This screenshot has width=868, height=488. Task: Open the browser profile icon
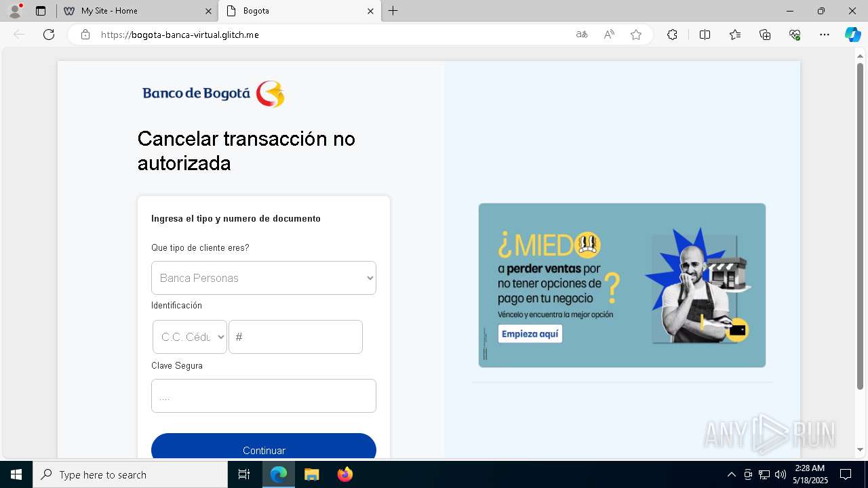coord(15,11)
